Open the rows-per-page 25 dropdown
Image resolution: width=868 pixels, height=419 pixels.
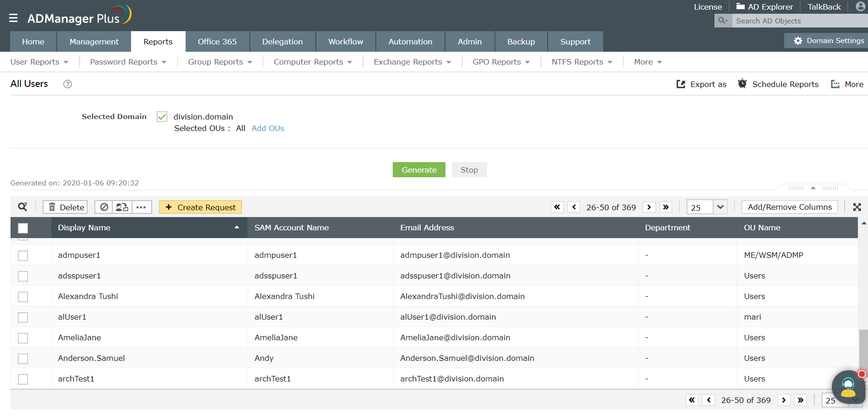707,207
